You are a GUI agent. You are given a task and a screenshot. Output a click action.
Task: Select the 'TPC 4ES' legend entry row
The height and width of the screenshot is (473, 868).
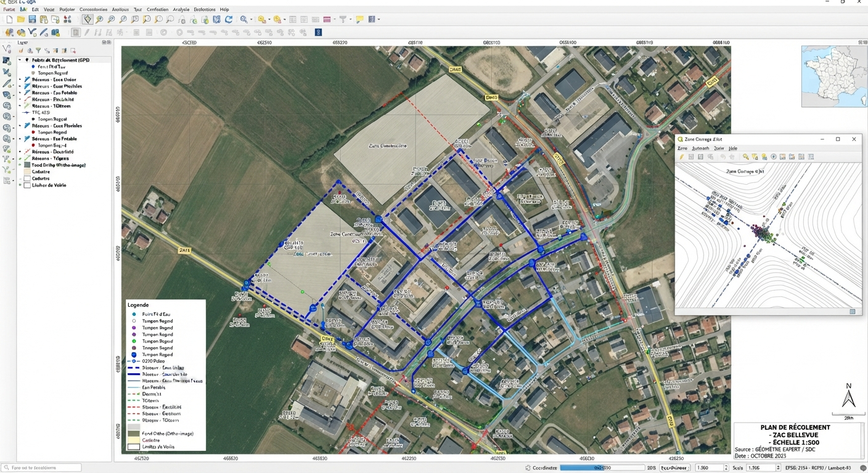[41, 113]
